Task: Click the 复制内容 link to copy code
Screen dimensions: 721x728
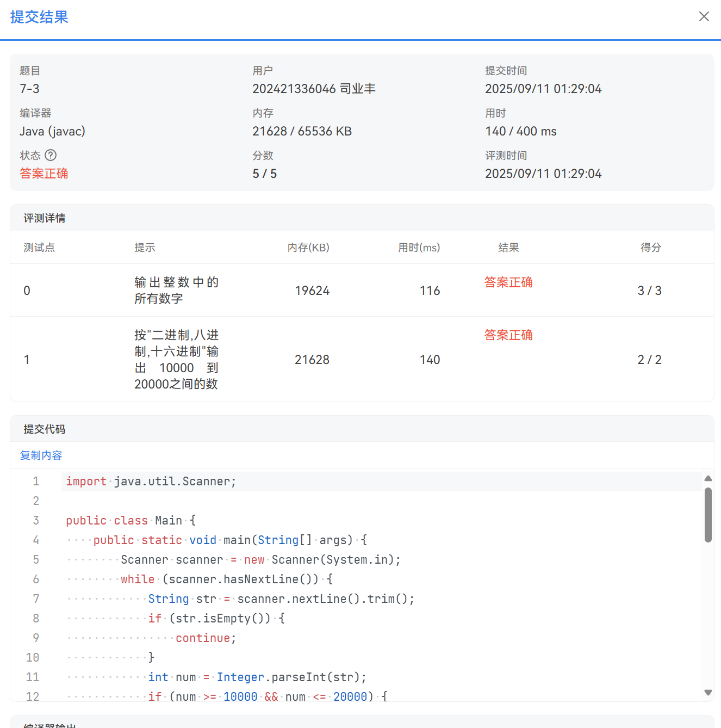Action: coord(40,455)
